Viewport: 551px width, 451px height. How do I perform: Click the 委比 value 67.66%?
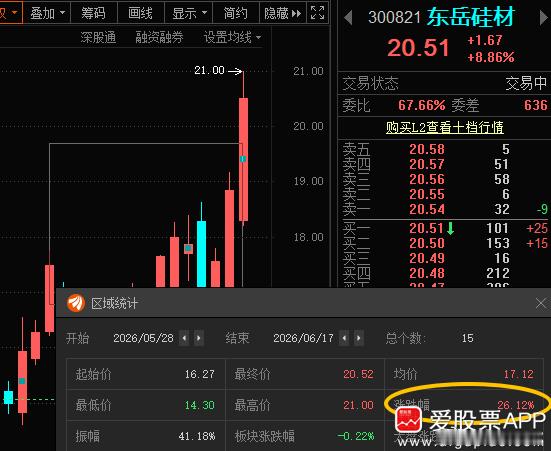point(422,105)
